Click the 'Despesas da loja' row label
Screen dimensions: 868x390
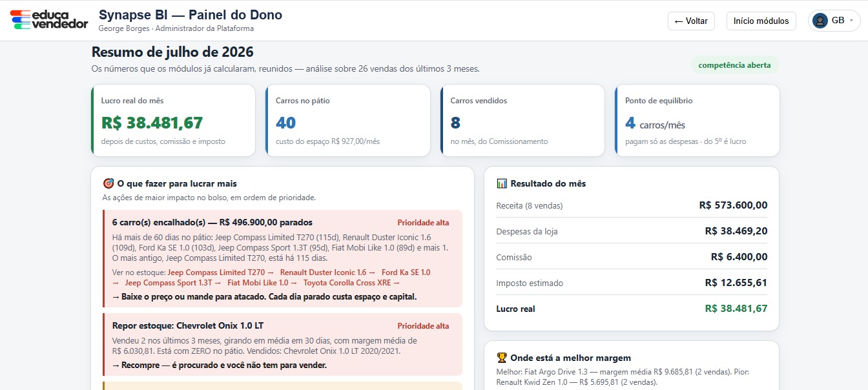point(527,232)
